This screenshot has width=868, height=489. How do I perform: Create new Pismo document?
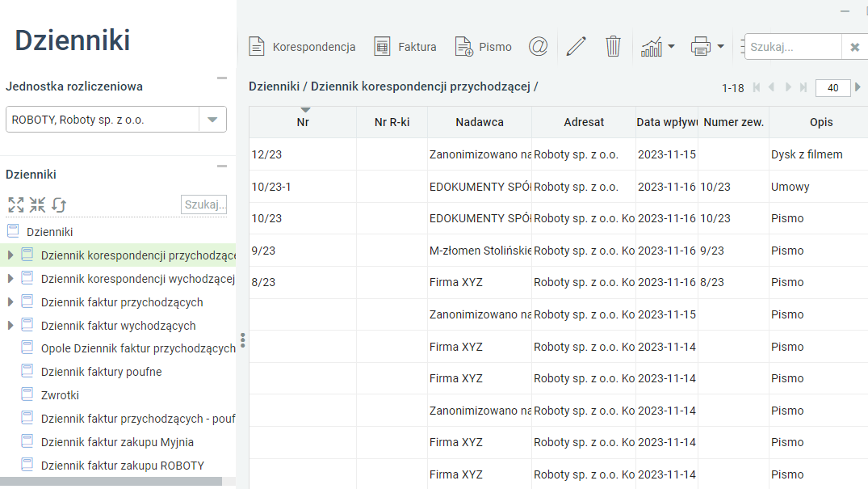484,47
